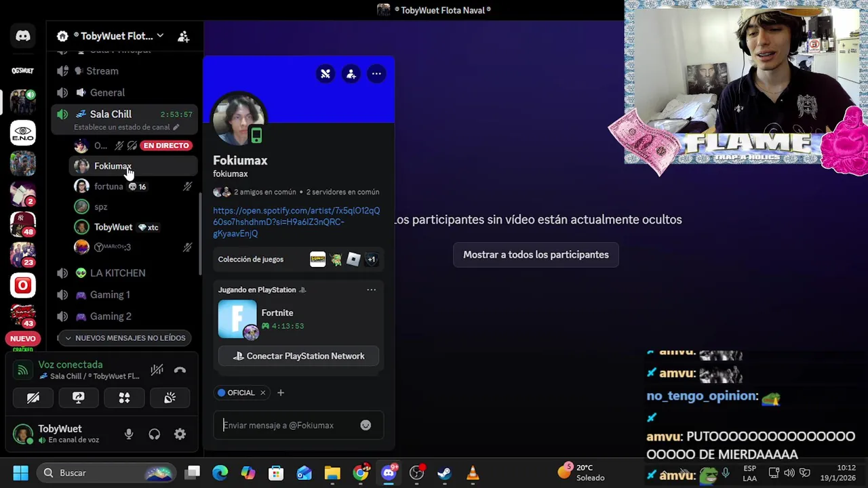The width and height of the screenshot is (868, 488).
Task: Open the OGSWUET server icon
Action: coord(23,70)
